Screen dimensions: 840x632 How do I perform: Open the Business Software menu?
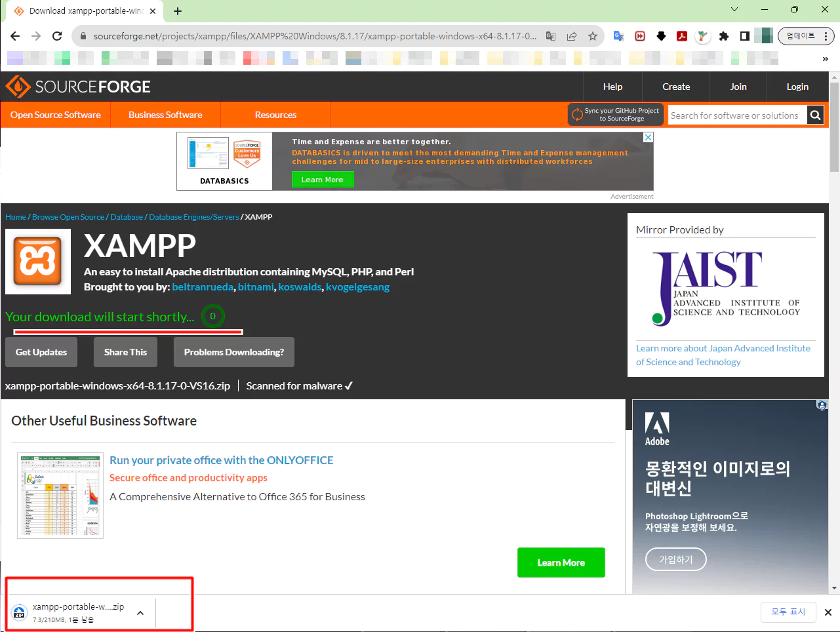pyautogui.click(x=165, y=115)
